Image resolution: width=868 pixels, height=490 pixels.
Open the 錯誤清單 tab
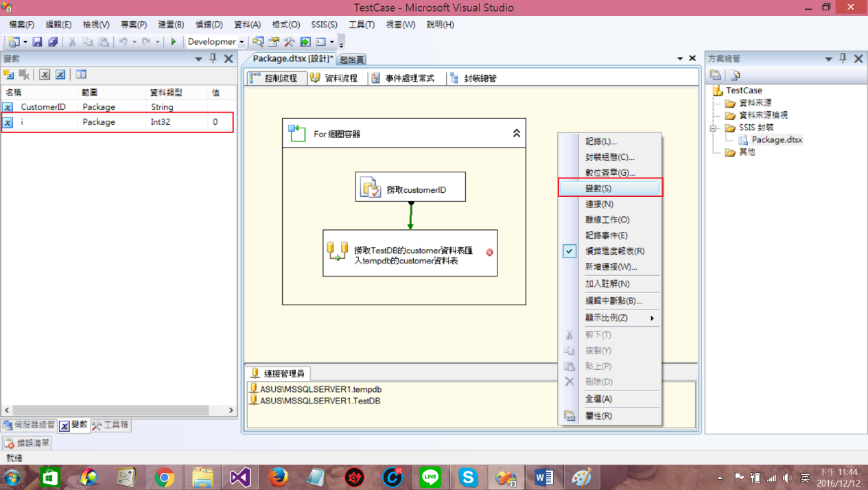click(x=27, y=443)
